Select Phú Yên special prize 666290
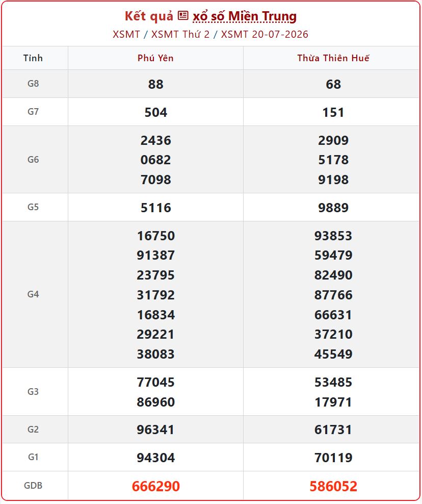Screen dimensions: 422x504 (x=156, y=486)
